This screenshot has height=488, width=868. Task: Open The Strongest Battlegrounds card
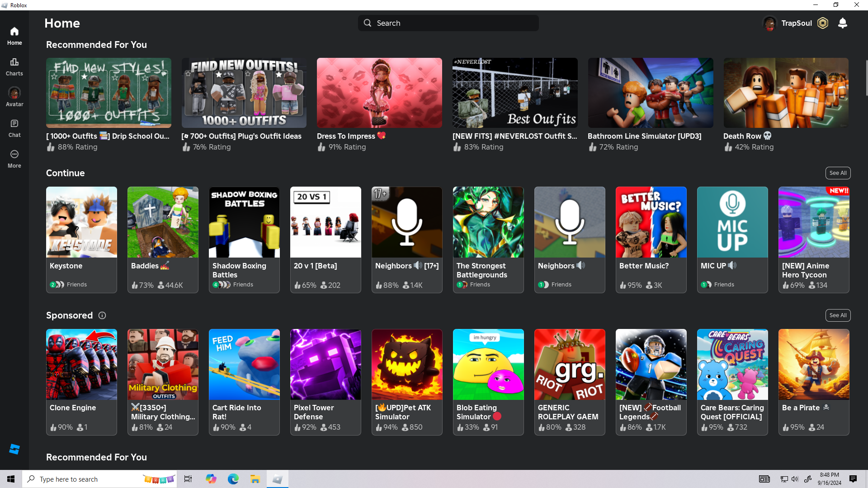point(488,239)
